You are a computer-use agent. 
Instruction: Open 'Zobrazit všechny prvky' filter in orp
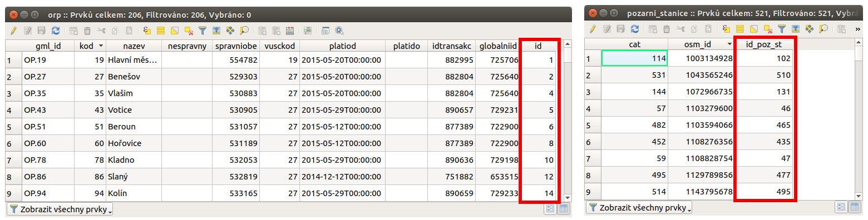tap(60, 209)
